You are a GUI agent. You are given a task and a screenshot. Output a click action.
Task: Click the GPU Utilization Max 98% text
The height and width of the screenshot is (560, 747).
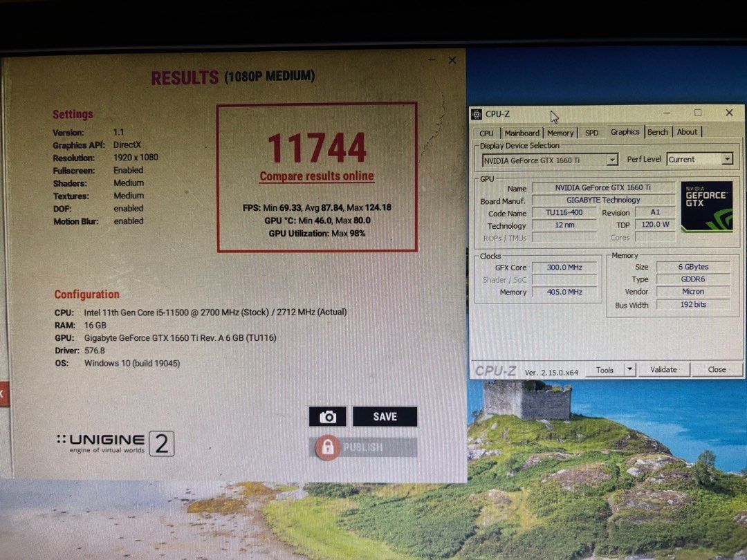[317, 234]
